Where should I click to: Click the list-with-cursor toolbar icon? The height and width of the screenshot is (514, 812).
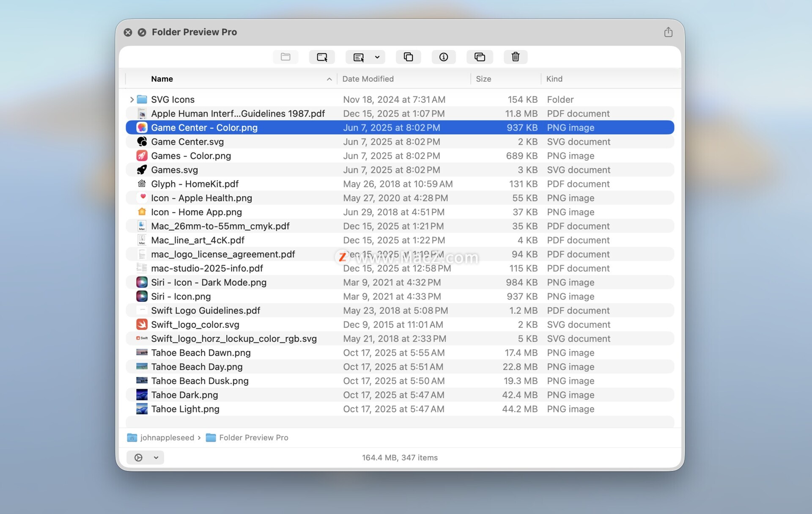(x=358, y=57)
